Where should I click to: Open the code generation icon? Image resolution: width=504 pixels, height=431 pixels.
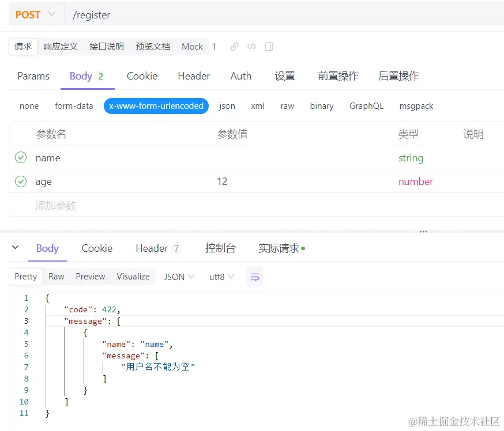[251, 47]
